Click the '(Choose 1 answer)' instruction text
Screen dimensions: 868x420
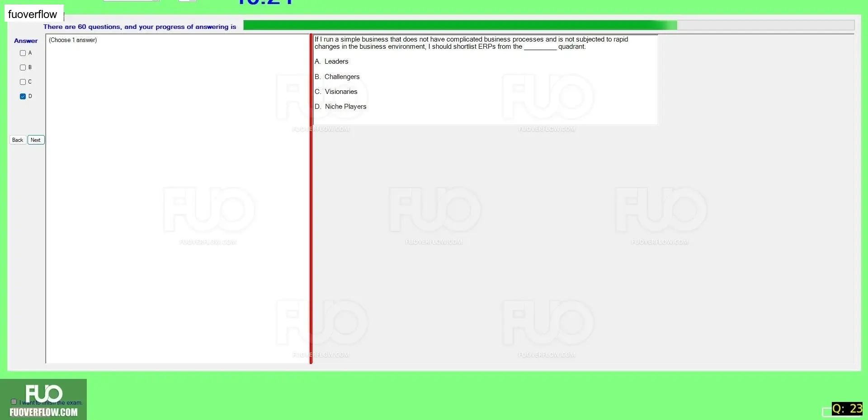pyautogui.click(x=73, y=40)
